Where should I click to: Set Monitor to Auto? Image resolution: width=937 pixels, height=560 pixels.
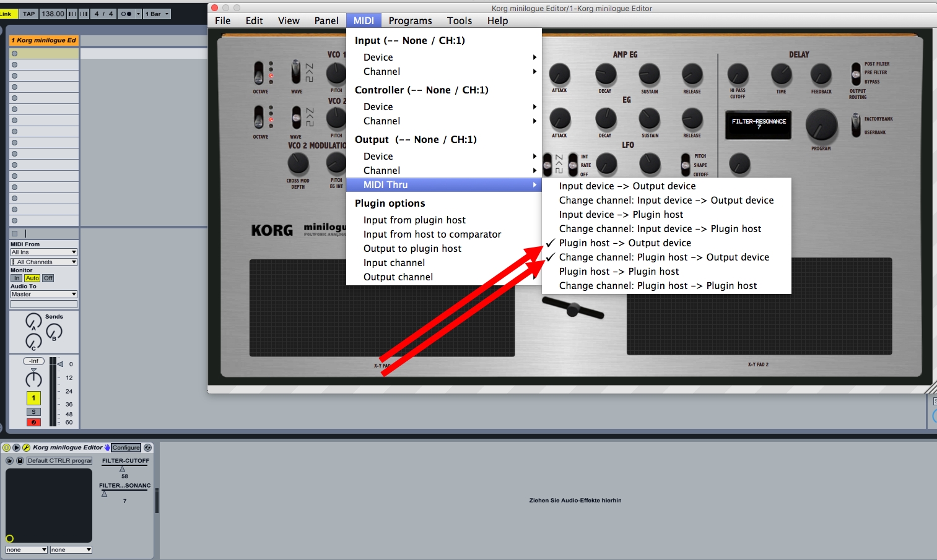coord(32,278)
